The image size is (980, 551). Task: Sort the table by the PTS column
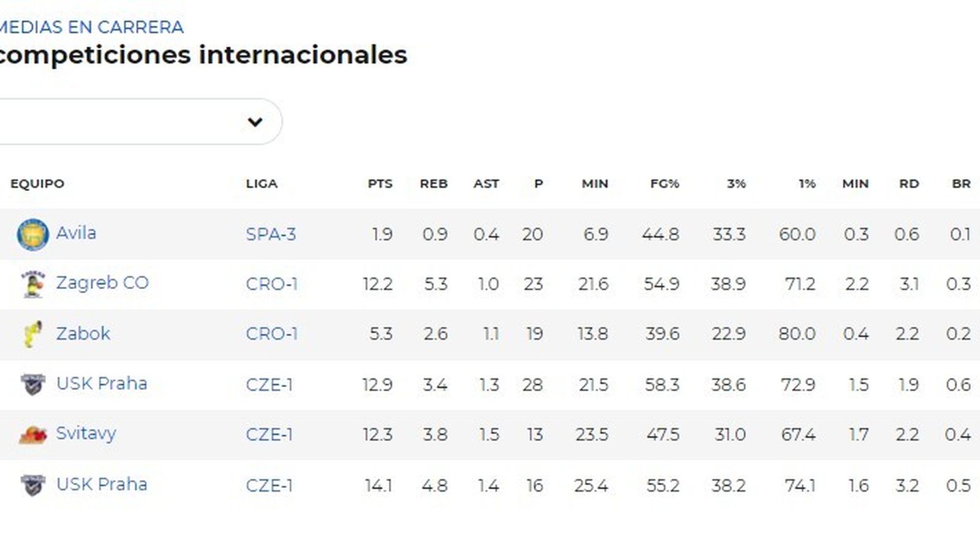click(380, 184)
